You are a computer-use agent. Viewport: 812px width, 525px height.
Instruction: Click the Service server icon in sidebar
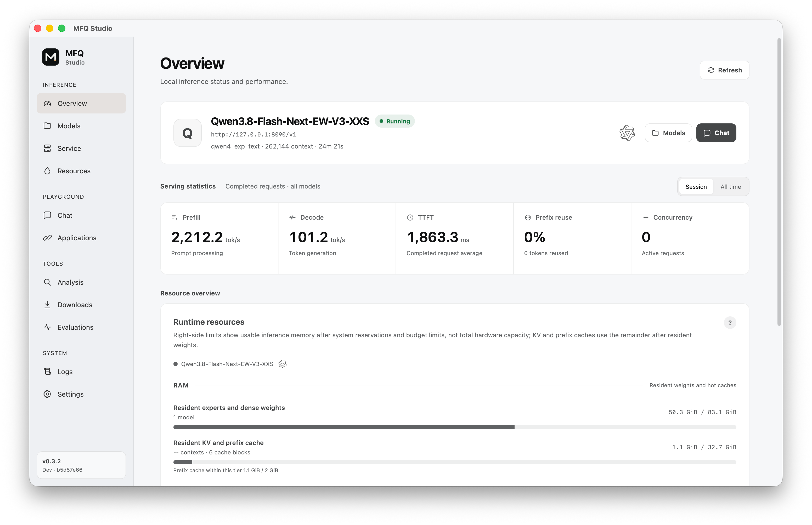pyautogui.click(x=47, y=148)
